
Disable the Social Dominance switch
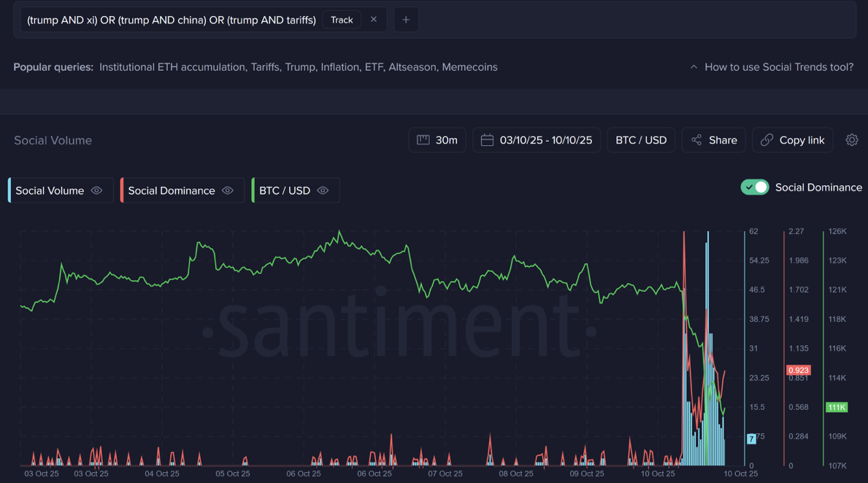coord(755,187)
